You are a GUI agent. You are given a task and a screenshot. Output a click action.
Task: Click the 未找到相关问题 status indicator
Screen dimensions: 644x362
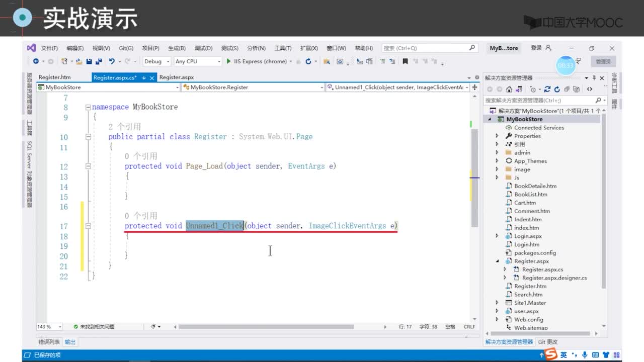point(94,327)
